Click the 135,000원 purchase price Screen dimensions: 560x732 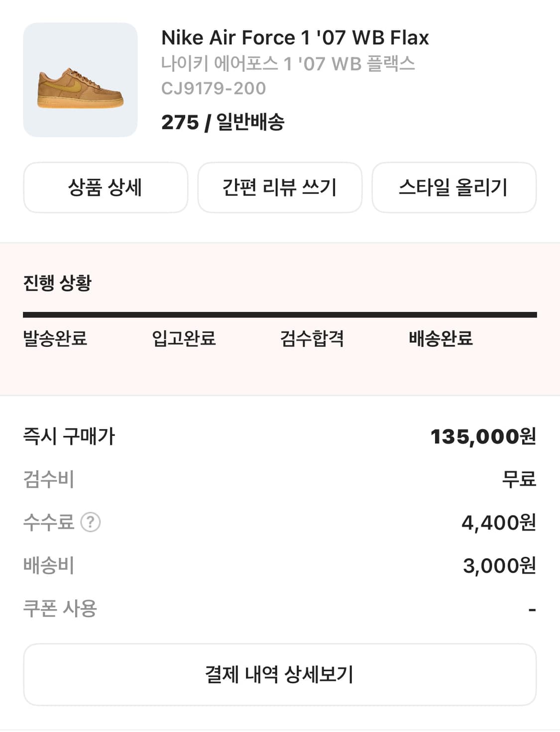(483, 437)
